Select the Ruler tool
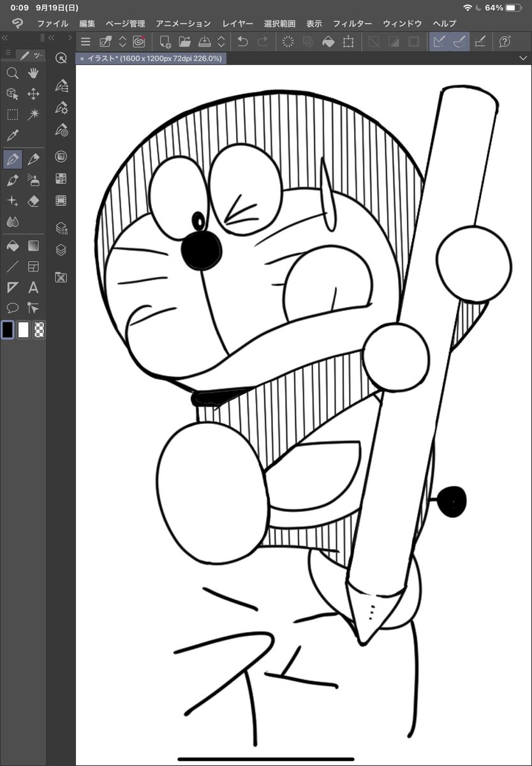The image size is (532, 766). pos(12,287)
